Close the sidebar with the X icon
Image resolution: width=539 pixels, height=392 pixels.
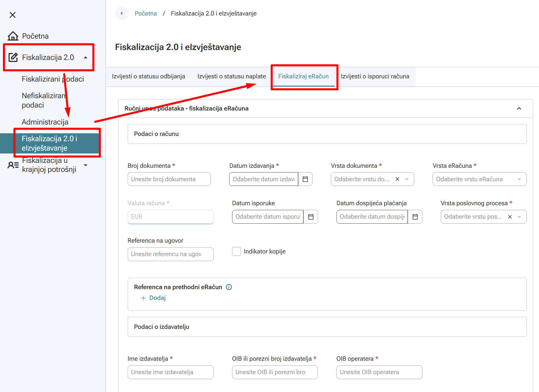13,15
